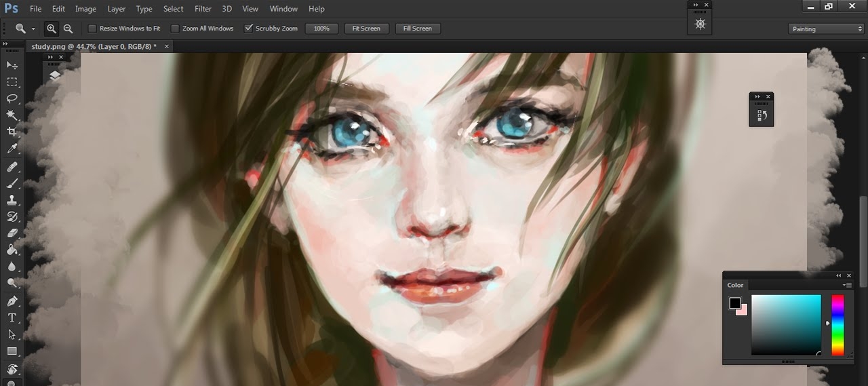Expand the Layers icon panel arrows
The height and width of the screenshot is (386, 868).
(x=52, y=58)
